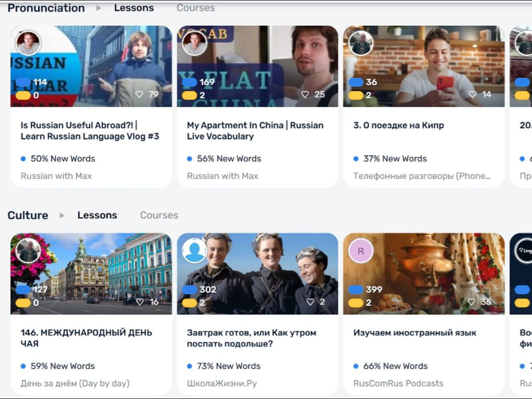Click blue new-words pill showing 169
Image resolution: width=532 pixels, height=399 pixels.
[x=189, y=82]
